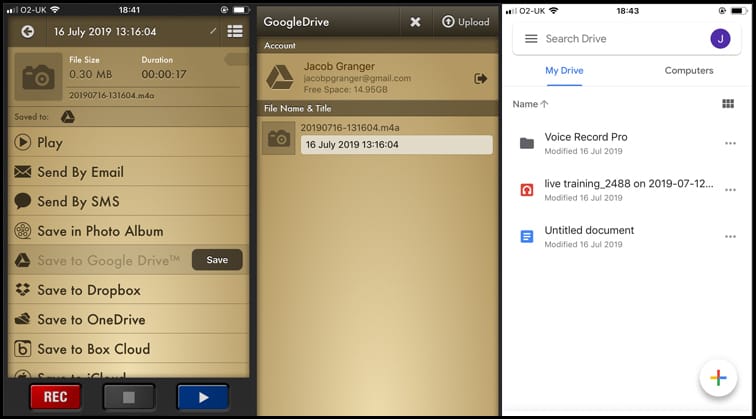Tap the Dropbox icon
The image size is (756, 419).
(x=23, y=289)
